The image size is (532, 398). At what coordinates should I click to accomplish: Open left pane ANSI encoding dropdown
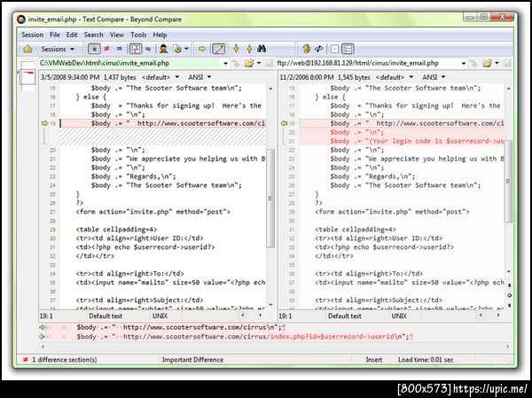[199, 77]
